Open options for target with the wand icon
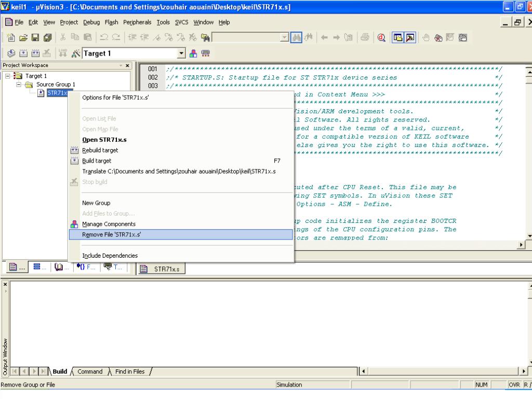532x399 pixels. pos(76,54)
